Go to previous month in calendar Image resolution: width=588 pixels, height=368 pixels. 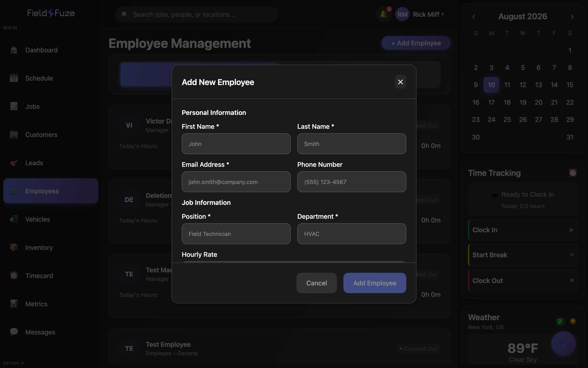click(473, 17)
